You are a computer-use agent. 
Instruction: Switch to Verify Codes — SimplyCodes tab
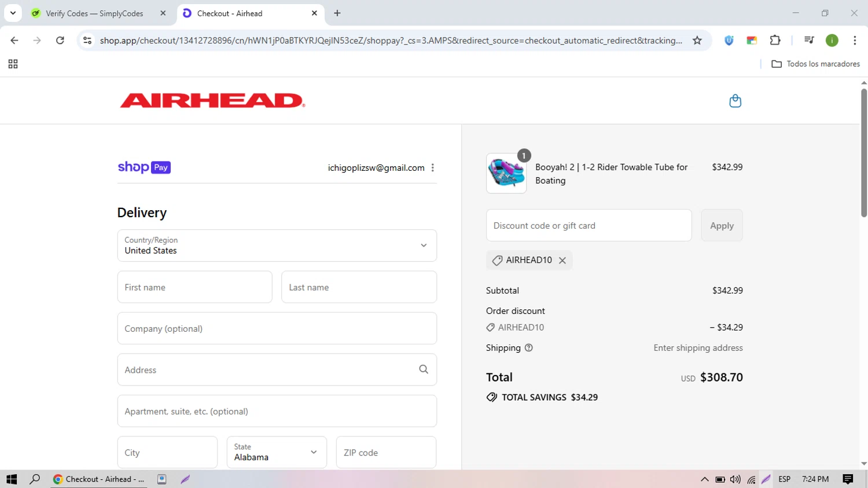pyautogui.click(x=100, y=13)
